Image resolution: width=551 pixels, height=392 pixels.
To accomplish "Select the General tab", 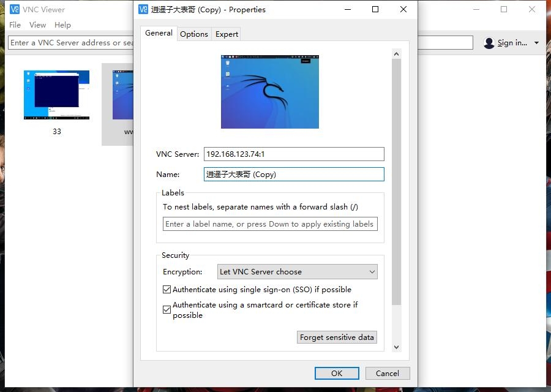I will point(159,33).
